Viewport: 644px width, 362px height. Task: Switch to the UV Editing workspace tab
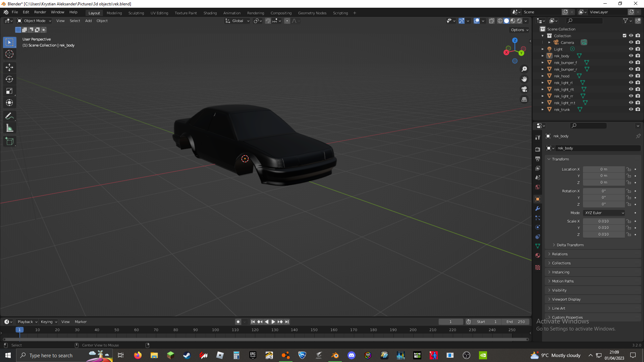click(159, 13)
